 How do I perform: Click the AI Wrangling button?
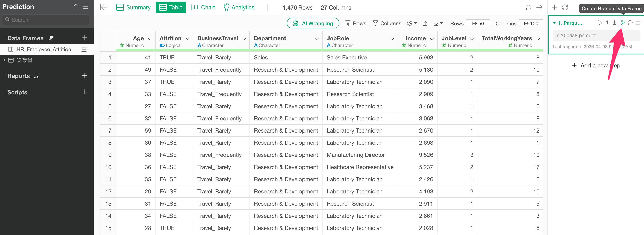(313, 23)
